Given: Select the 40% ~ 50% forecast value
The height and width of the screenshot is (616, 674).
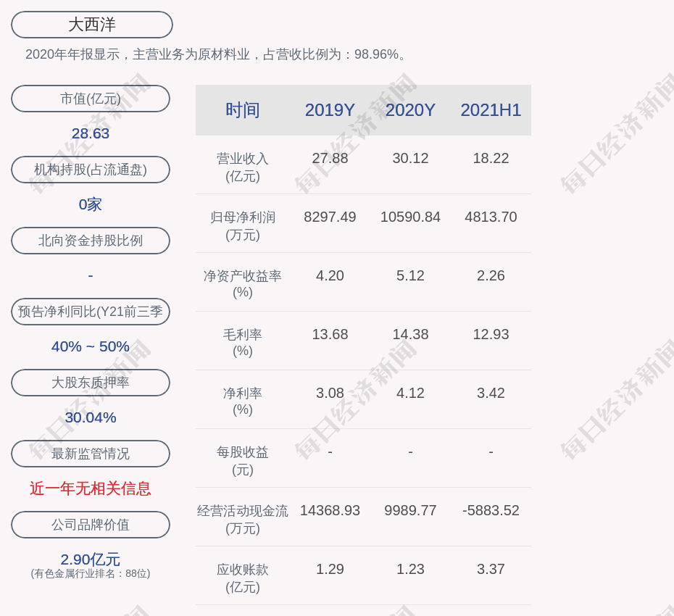Looking at the screenshot, I should (91, 346).
